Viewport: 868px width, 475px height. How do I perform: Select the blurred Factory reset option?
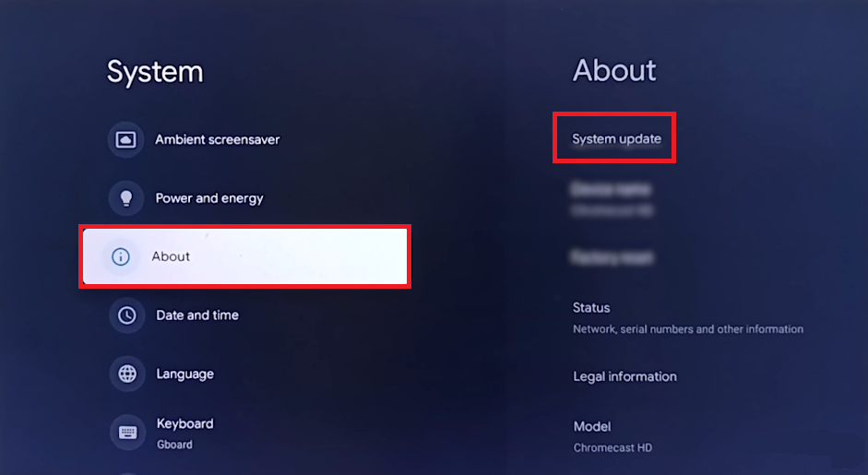point(612,257)
